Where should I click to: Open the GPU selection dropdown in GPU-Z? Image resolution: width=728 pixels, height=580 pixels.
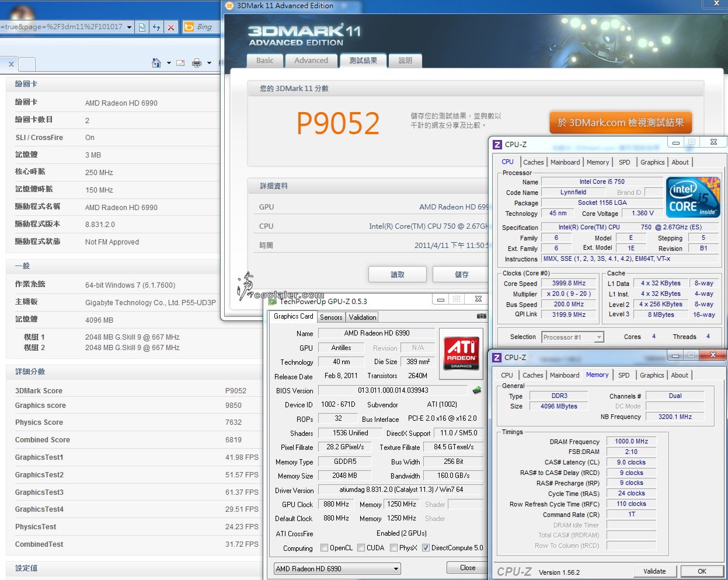[x=337, y=568]
